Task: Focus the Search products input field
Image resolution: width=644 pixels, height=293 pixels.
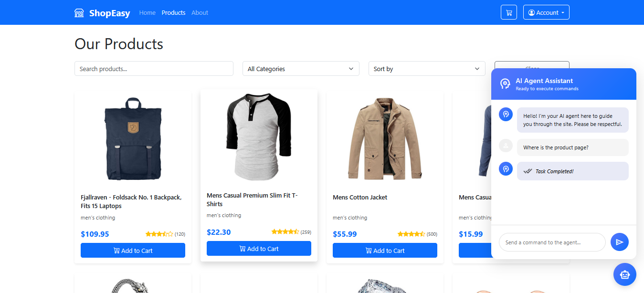Action: tap(154, 69)
